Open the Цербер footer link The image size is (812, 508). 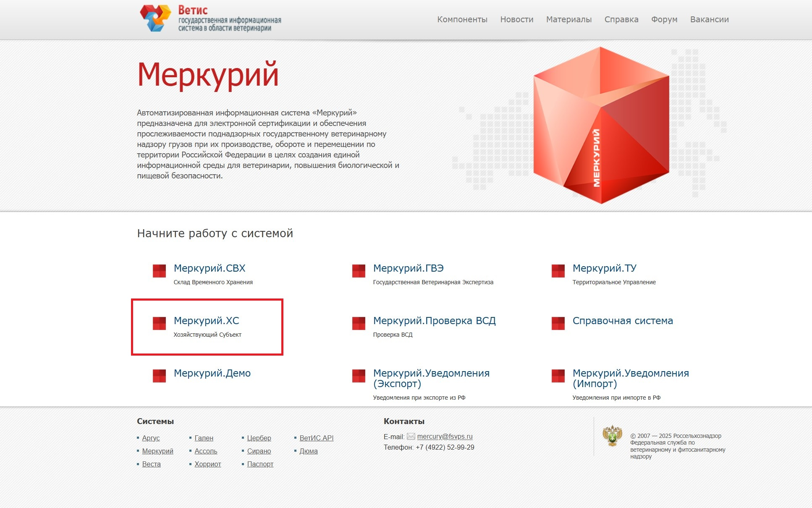click(259, 438)
